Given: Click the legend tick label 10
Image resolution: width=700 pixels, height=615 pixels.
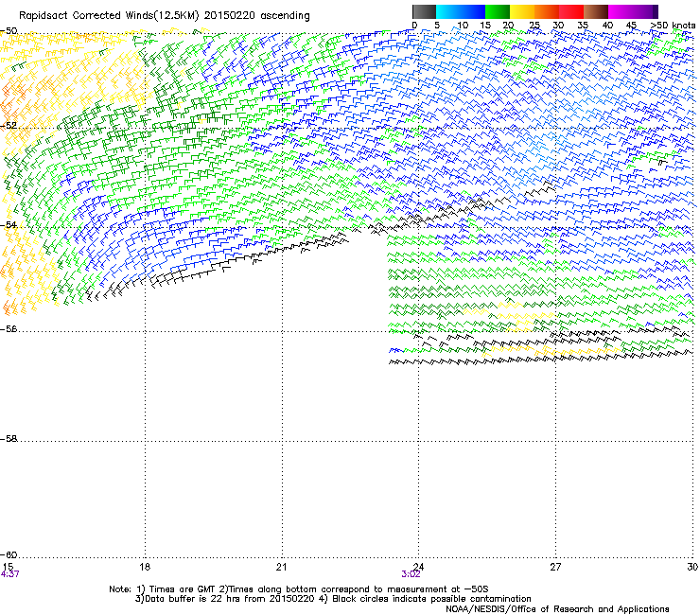Looking at the screenshot, I should point(463,26).
